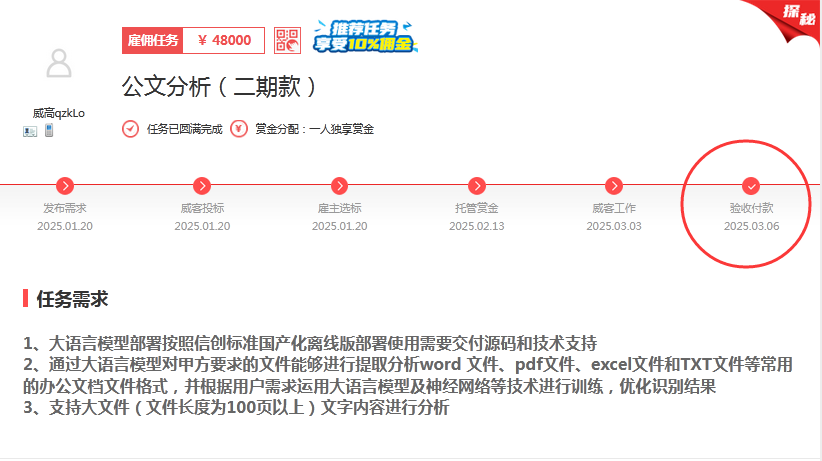Select the 雇主选标 timeline step marker
Screen dimensions: 822x461
340,186
